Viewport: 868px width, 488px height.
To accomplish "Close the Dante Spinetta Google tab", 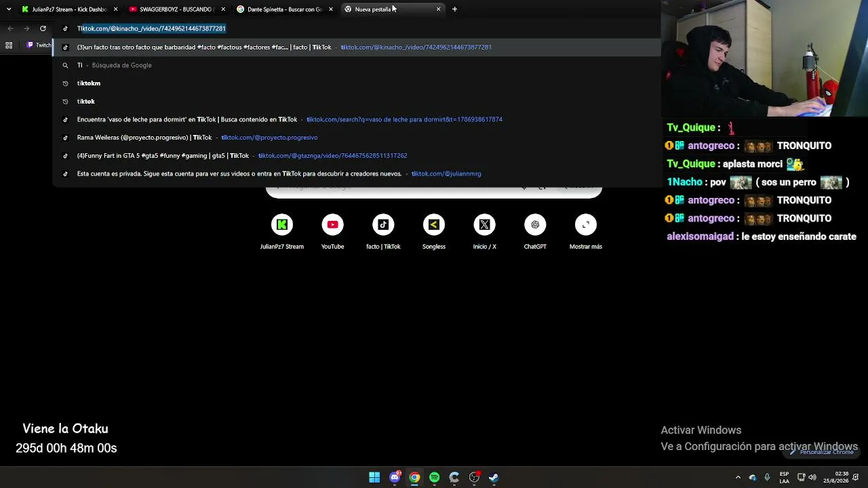I will click(331, 9).
